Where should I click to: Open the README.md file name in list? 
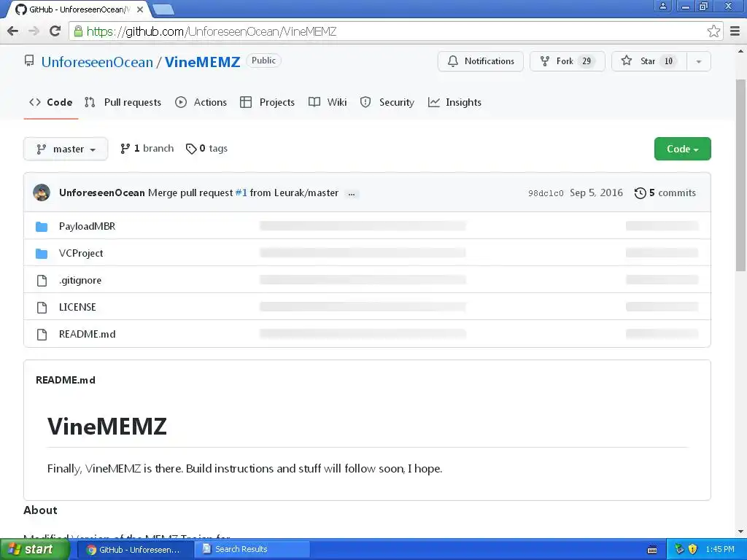click(x=88, y=334)
